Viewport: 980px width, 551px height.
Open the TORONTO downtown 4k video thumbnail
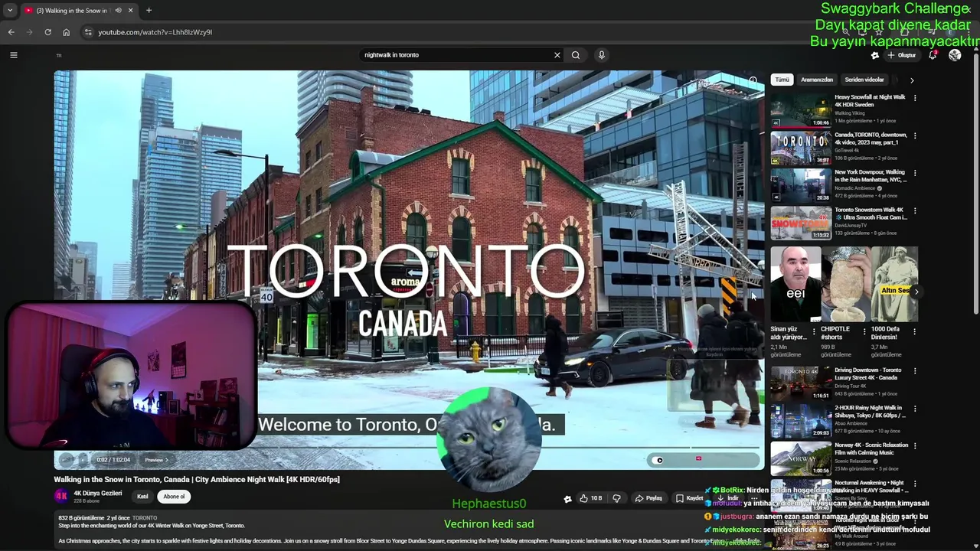[x=801, y=148]
